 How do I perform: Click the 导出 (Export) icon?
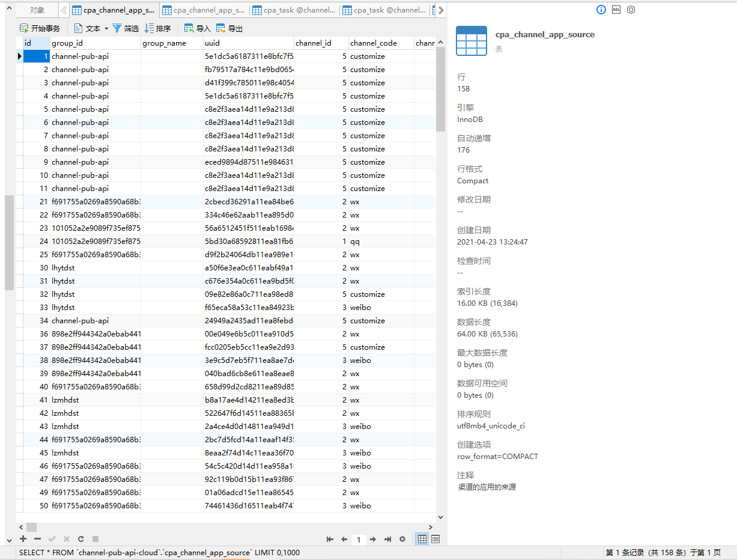[221, 28]
